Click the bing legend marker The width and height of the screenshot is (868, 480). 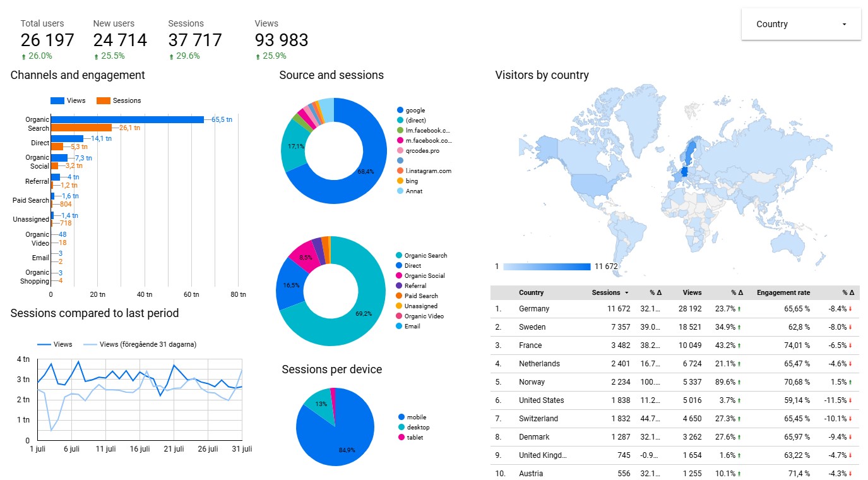coord(400,181)
